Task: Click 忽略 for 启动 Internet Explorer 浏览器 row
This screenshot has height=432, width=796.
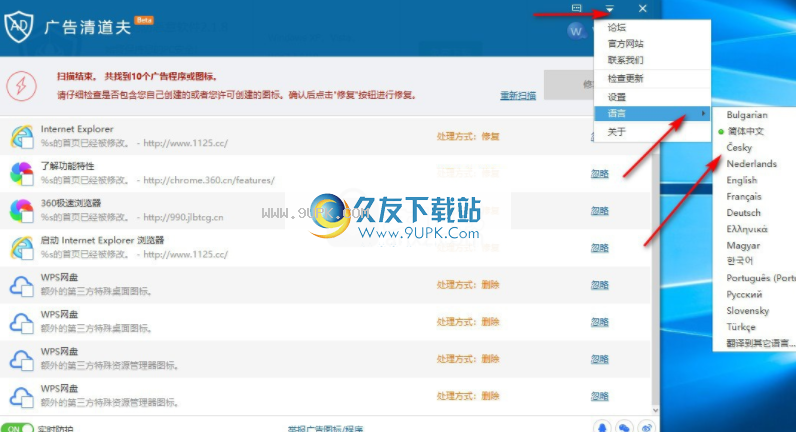Action: click(600, 248)
